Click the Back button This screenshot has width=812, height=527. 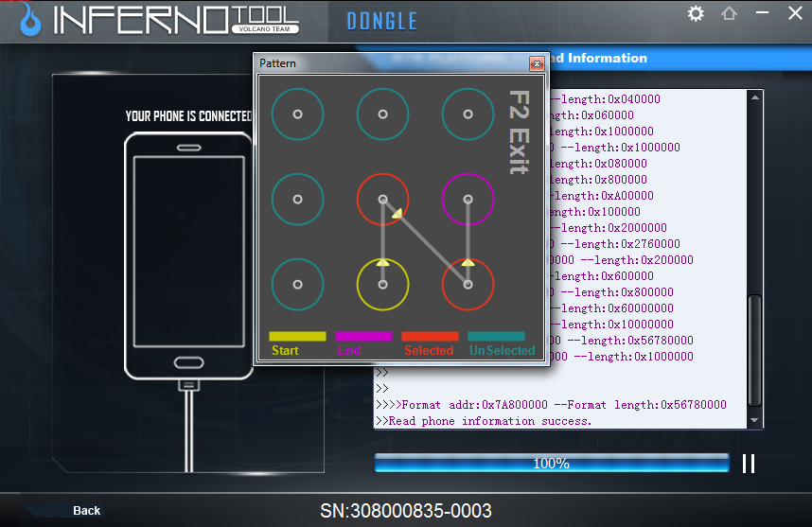pos(86,510)
